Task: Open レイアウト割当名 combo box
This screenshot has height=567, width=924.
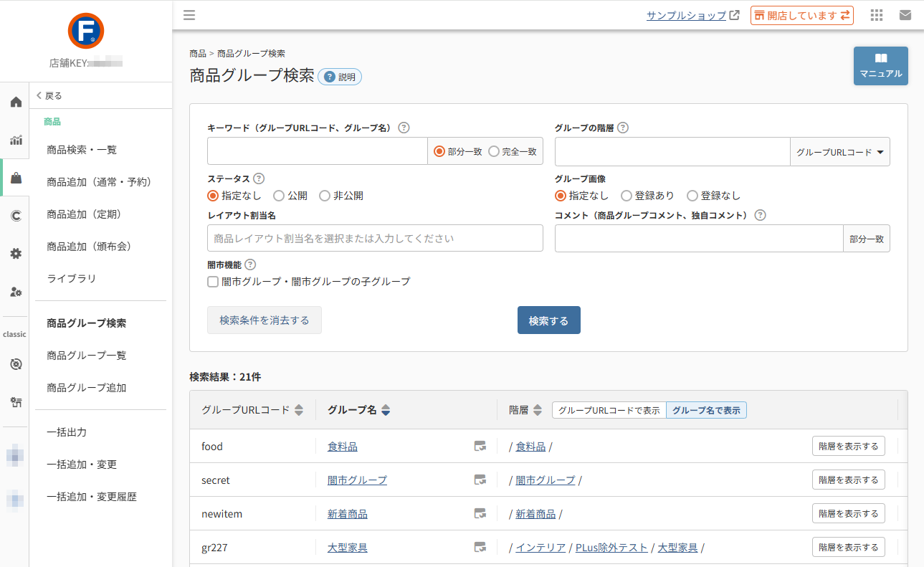Action: (x=375, y=238)
